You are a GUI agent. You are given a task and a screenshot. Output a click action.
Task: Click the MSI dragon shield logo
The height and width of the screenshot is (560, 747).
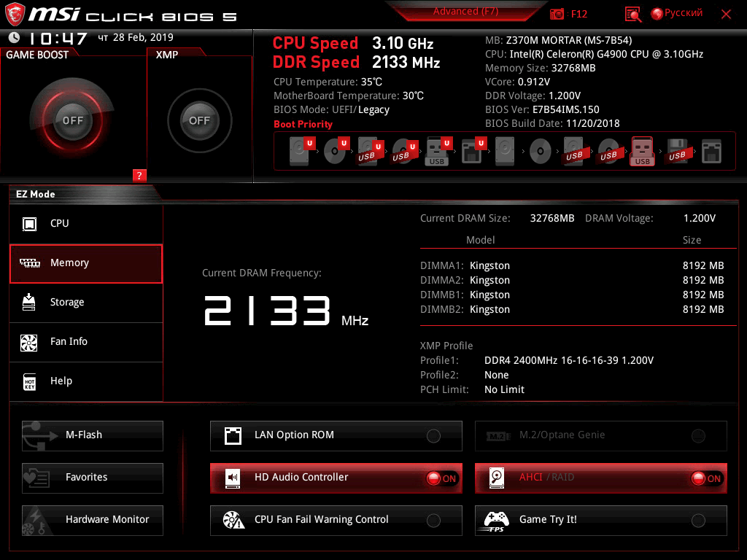15,15
